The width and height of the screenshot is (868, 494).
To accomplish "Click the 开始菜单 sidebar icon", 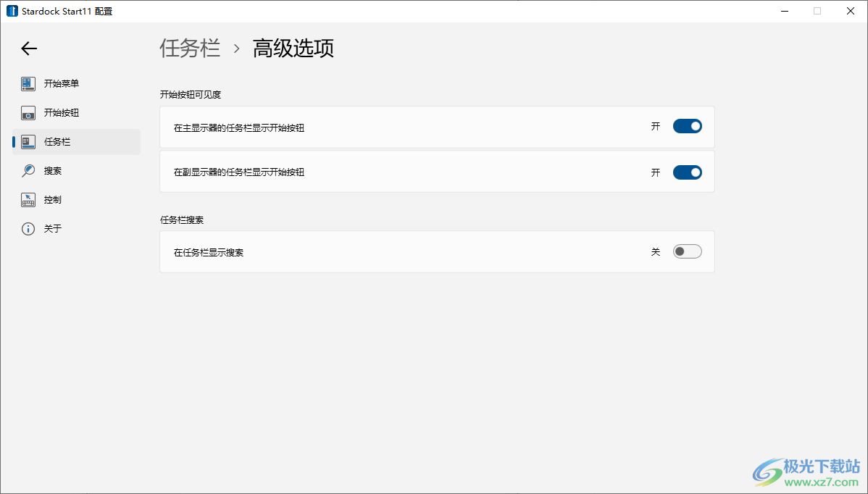I will (x=28, y=83).
